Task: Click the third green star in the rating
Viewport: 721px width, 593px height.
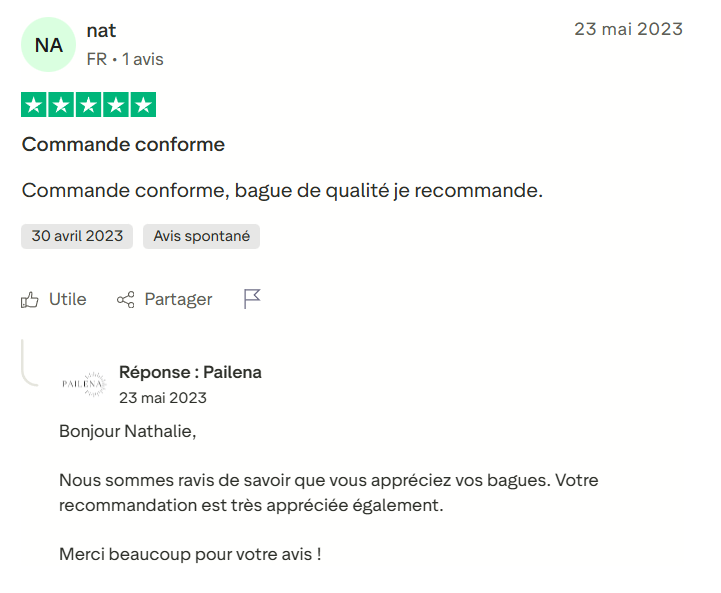Action: click(89, 105)
